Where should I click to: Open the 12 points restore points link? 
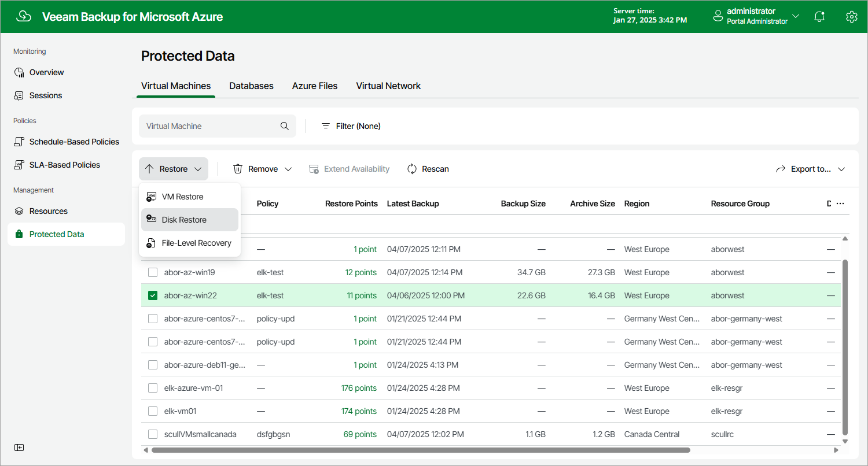[x=361, y=272]
